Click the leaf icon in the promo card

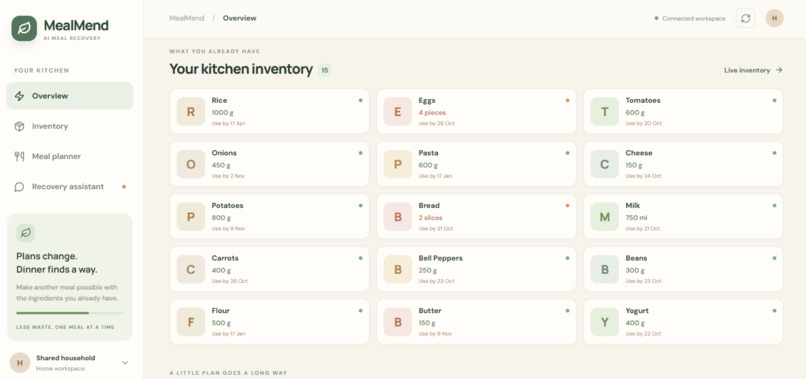[x=26, y=233]
